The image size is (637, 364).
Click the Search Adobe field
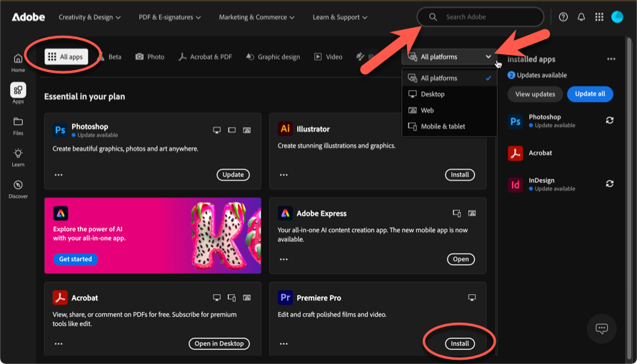tap(481, 17)
